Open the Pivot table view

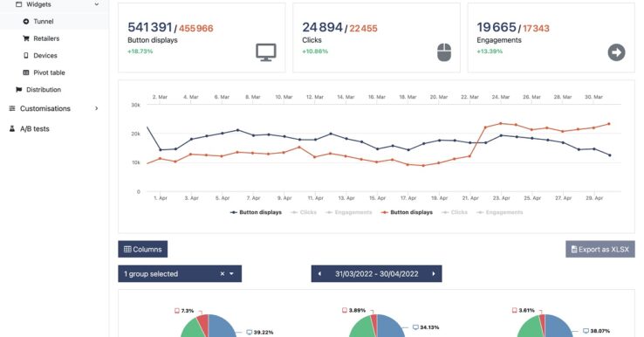point(49,72)
